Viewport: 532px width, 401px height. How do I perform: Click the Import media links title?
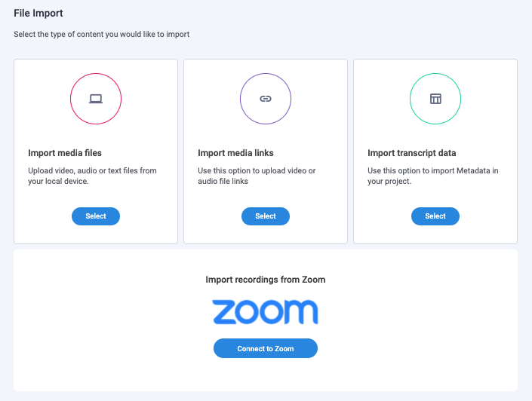(x=235, y=153)
